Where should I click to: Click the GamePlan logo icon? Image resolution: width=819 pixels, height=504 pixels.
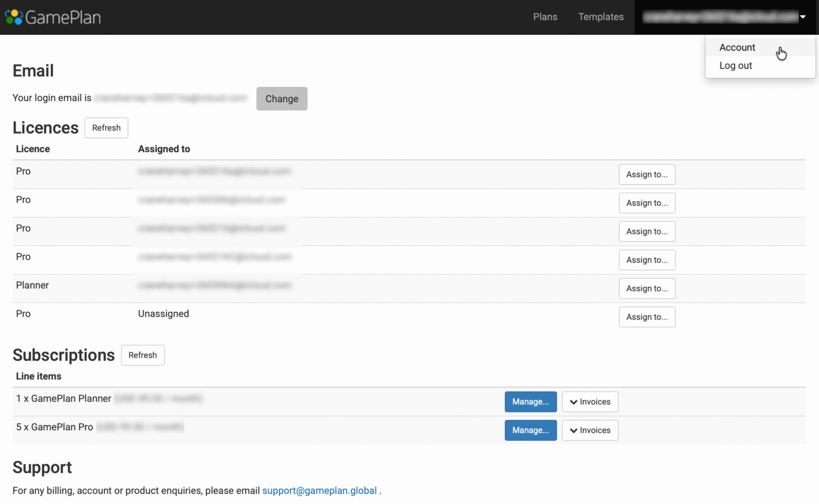(x=14, y=17)
